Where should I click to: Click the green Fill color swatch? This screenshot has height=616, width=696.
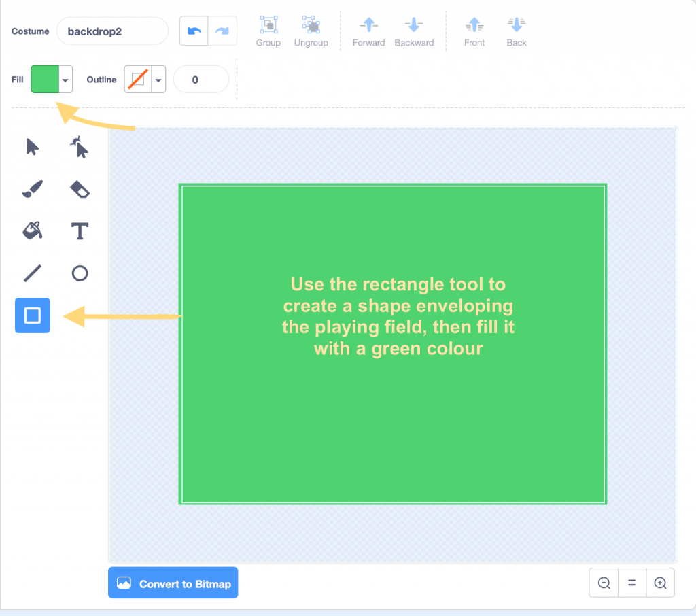pos(45,80)
